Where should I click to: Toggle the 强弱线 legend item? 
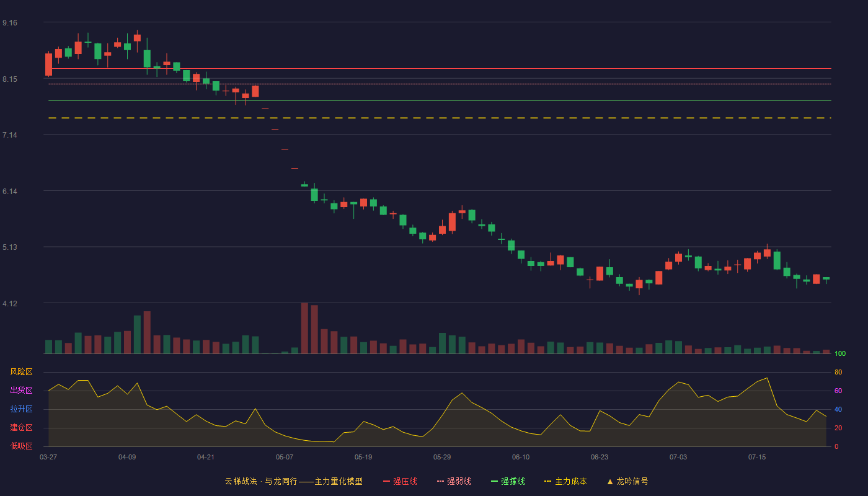coord(454,481)
